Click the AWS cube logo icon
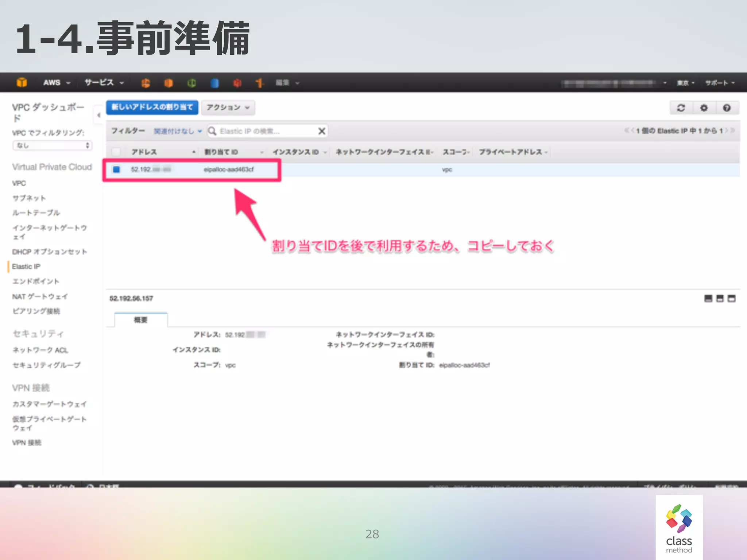 coord(22,82)
